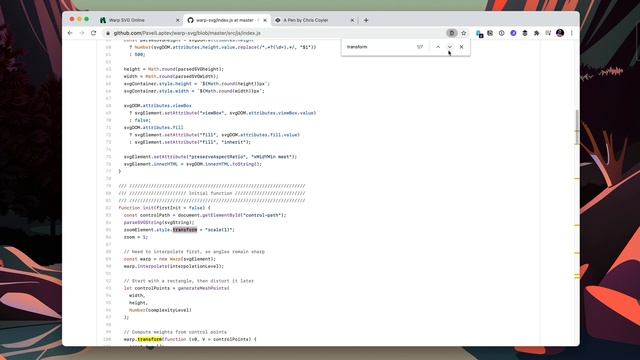Open the first extension with the badge
The height and width of the screenshot is (360, 640).
tap(479, 33)
